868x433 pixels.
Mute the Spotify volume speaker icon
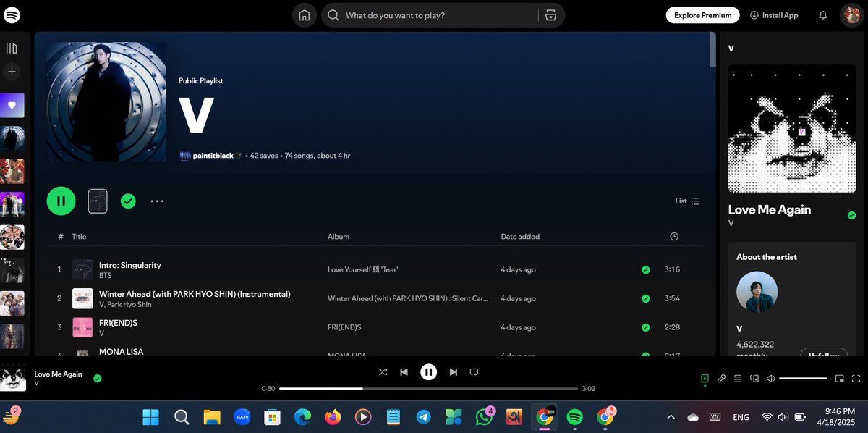(771, 378)
